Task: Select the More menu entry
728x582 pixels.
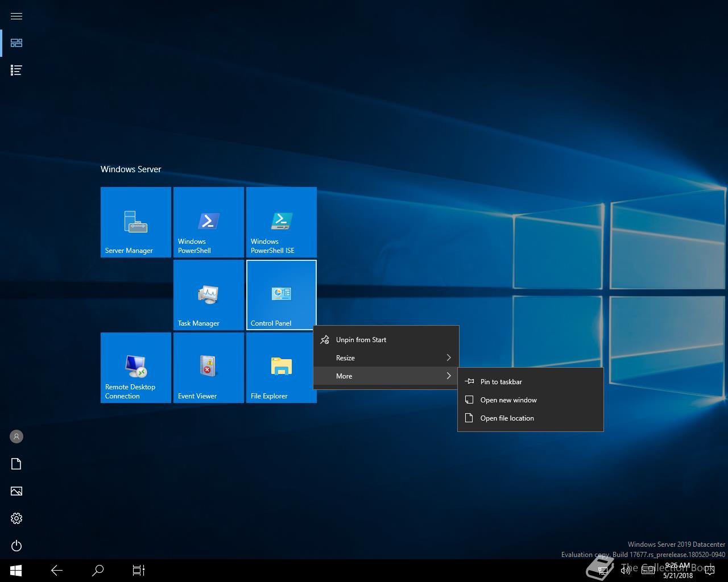Action: [x=386, y=376]
